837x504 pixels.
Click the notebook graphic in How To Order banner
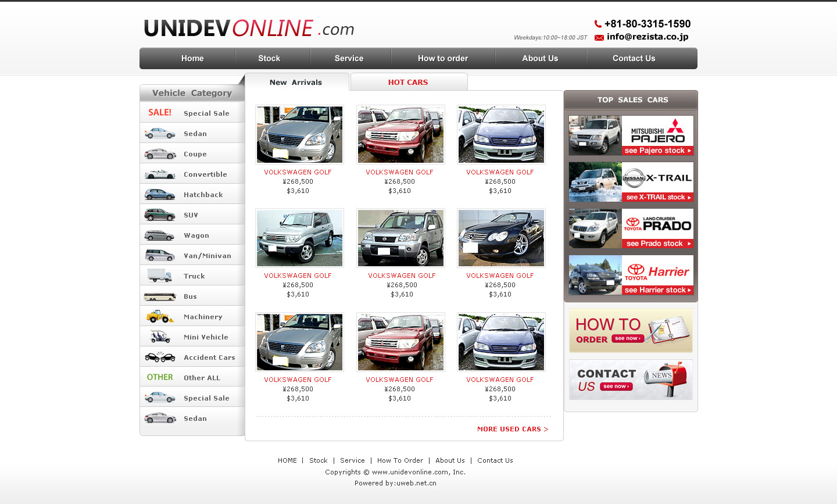click(x=668, y=330)
